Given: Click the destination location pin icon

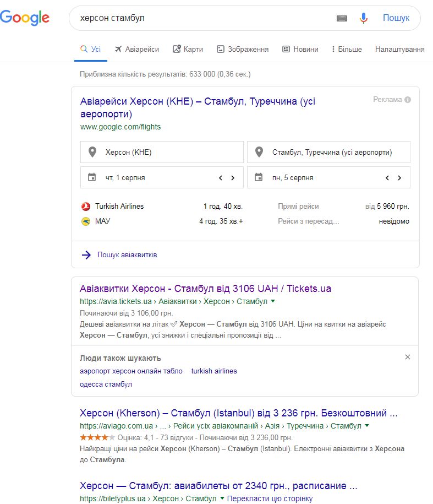Looking at the screenshot, I should point(259,152).
